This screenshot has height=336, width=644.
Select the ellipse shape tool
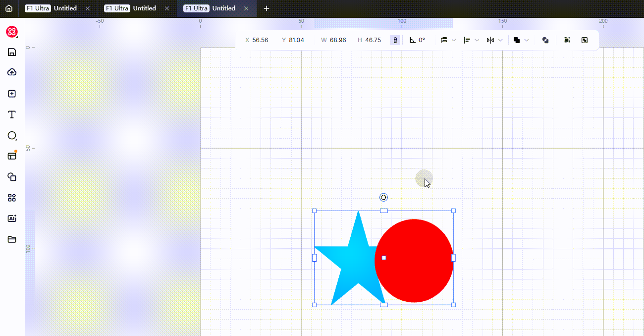pyautogui.click(x=12, y=135)
